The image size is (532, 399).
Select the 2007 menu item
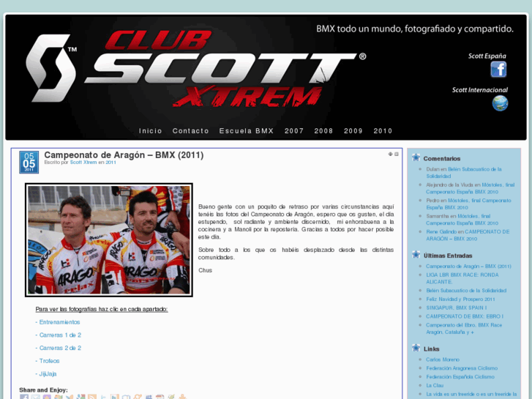pyautogui.click(x=294, y=131)
